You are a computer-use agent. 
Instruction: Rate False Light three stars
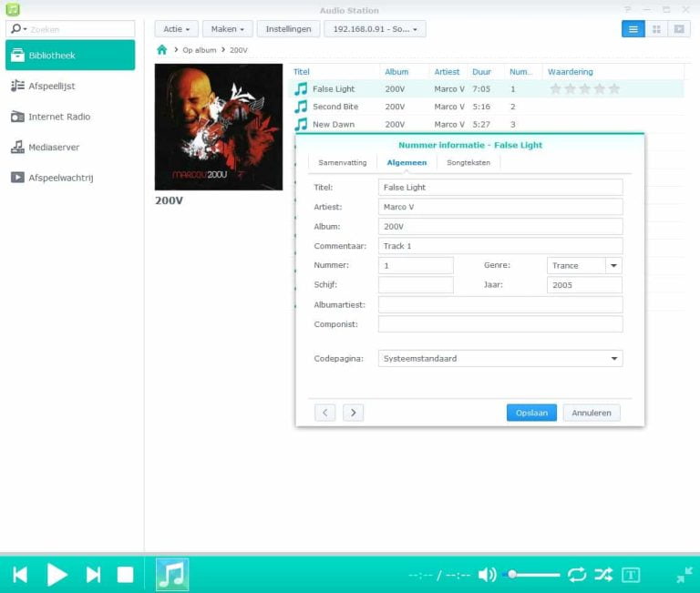coord(585,88)
